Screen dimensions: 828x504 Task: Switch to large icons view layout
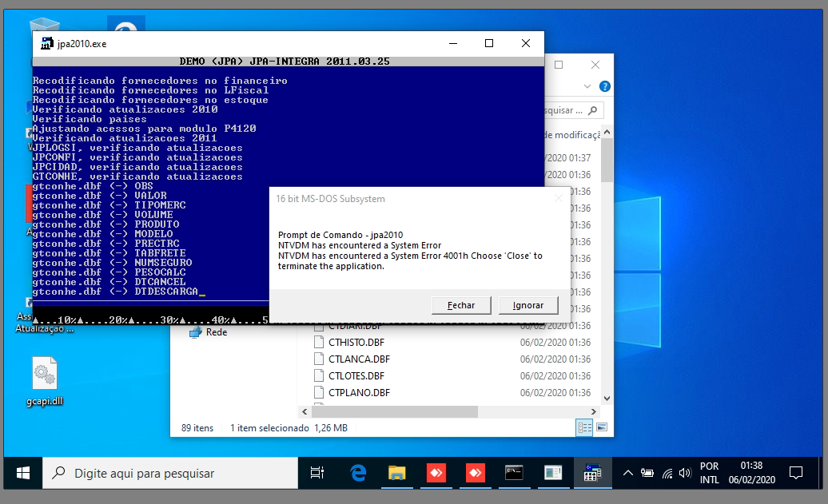click(602, 428)
